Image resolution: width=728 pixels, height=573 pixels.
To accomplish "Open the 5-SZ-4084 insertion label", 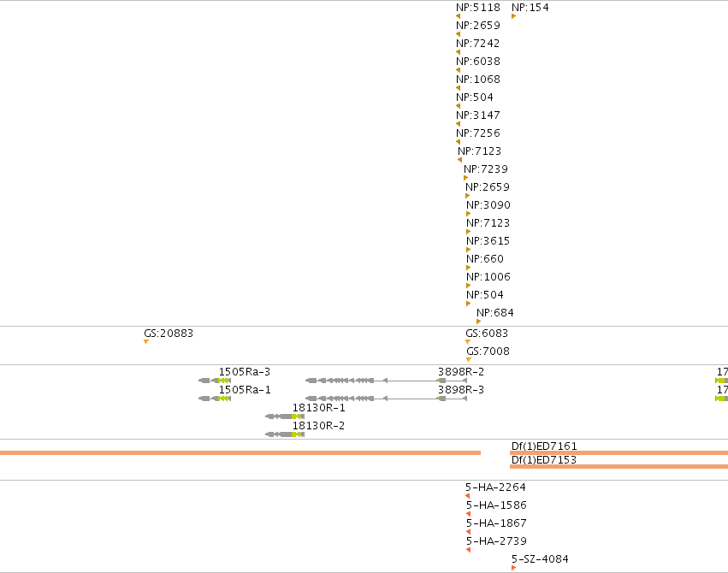I will [x=540, y=558].
